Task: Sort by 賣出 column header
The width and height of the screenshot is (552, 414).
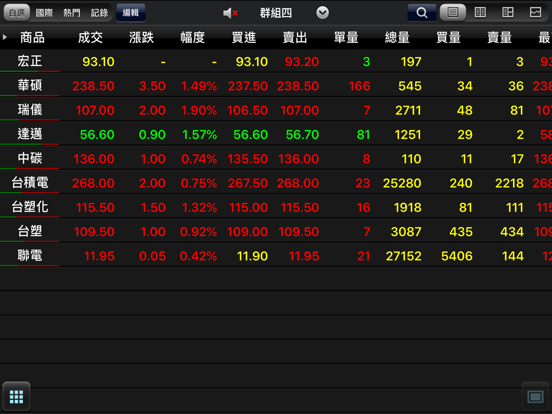Action: 295,37
